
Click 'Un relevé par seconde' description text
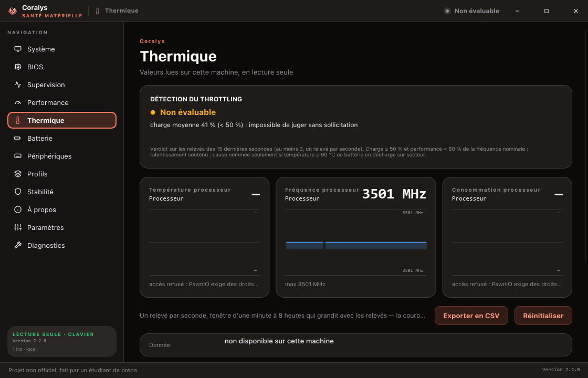pos(282,316)
